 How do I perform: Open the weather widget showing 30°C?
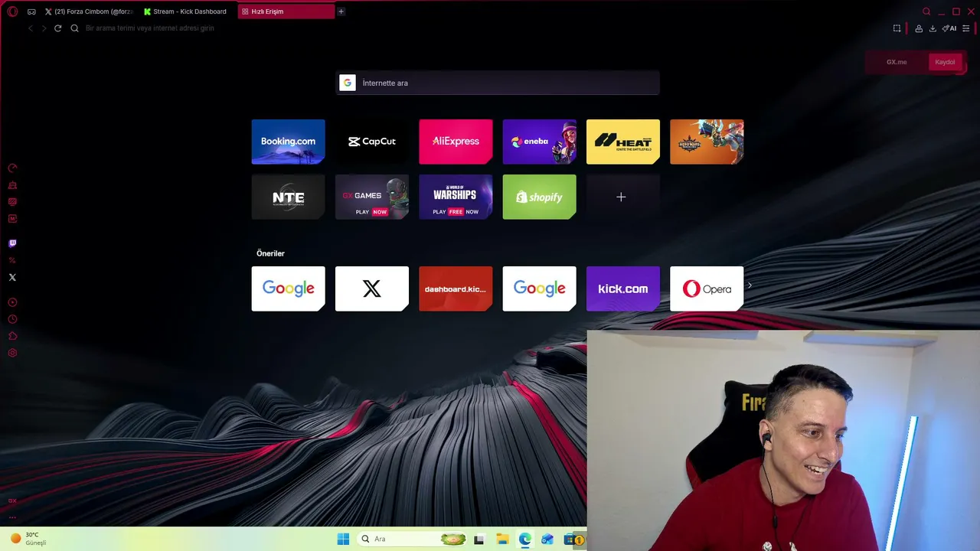pos(28,539)
